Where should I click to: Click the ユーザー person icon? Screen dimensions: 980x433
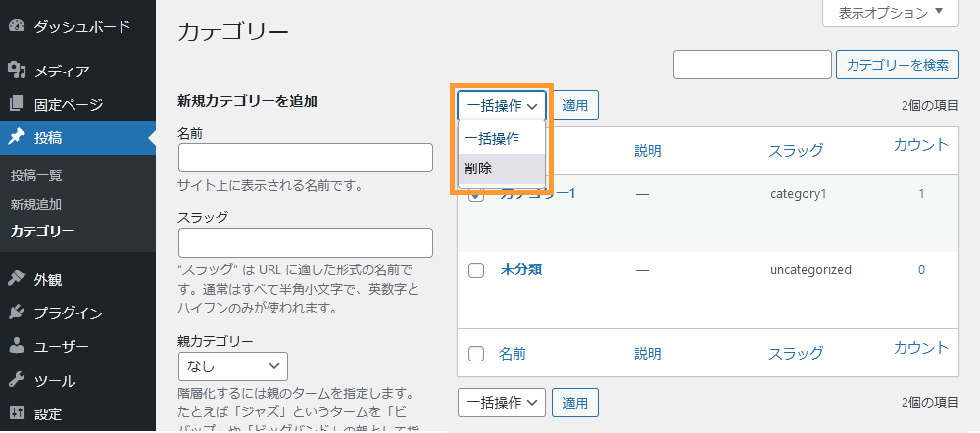tap(17, 346)
